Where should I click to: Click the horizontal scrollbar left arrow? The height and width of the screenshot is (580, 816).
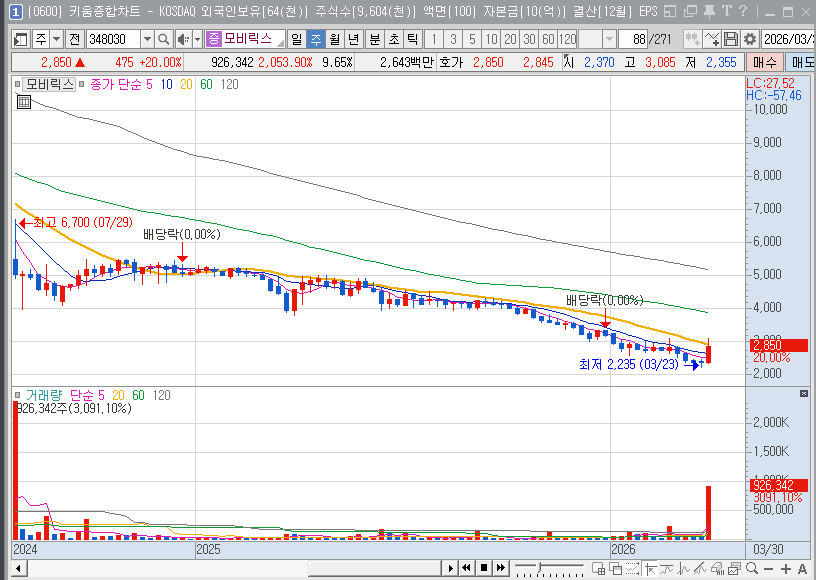coord(19,568)
